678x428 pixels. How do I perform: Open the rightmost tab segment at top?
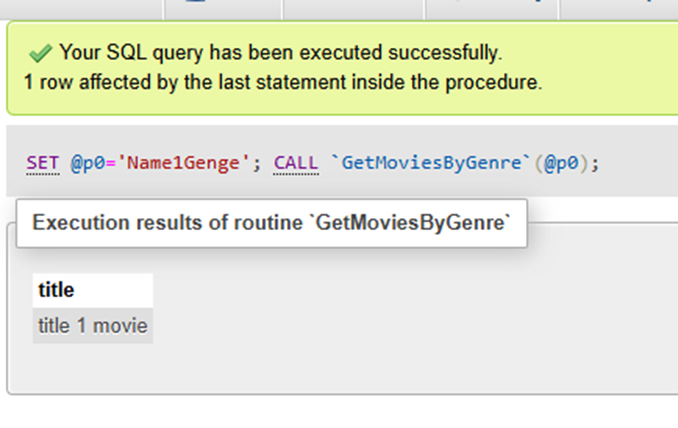619,10
